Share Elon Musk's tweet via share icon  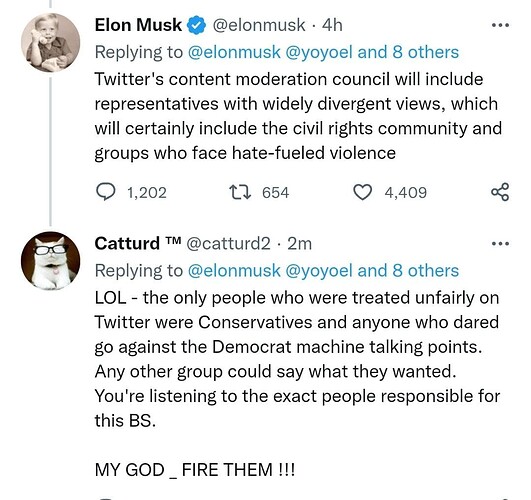[x=500, y=192]
